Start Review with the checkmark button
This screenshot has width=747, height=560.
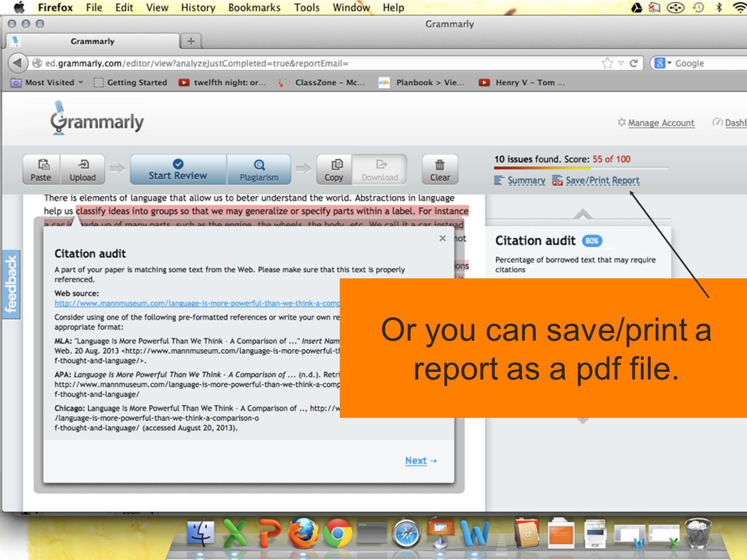click(x=178, y=170)
